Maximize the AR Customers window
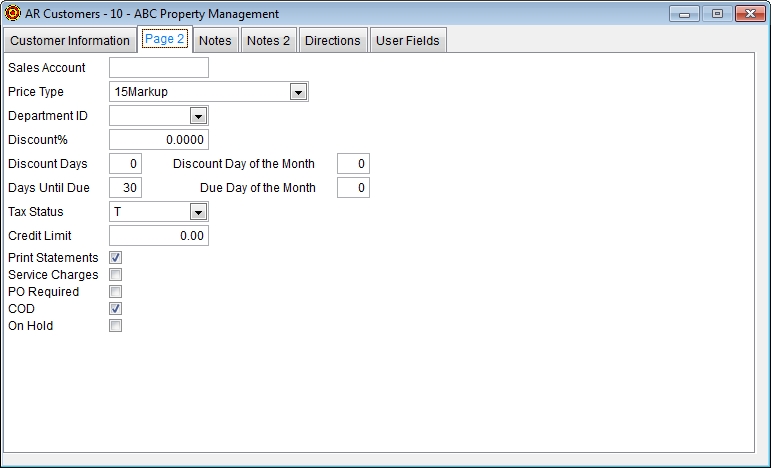Image resolution: width=771 pixels, height=468 pixels. coord(716,14)
